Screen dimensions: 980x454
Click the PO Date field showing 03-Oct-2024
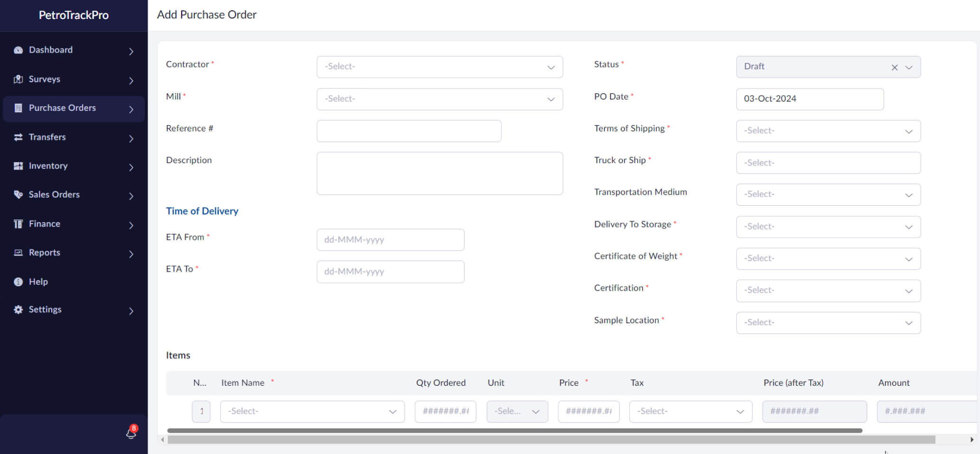[809, 99]
